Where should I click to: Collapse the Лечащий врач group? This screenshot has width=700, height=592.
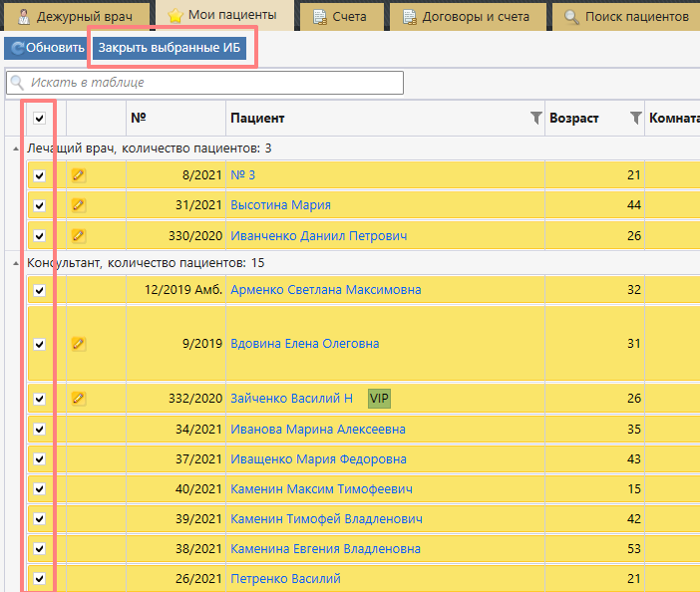pyautogui.click(x=15, y=148)
